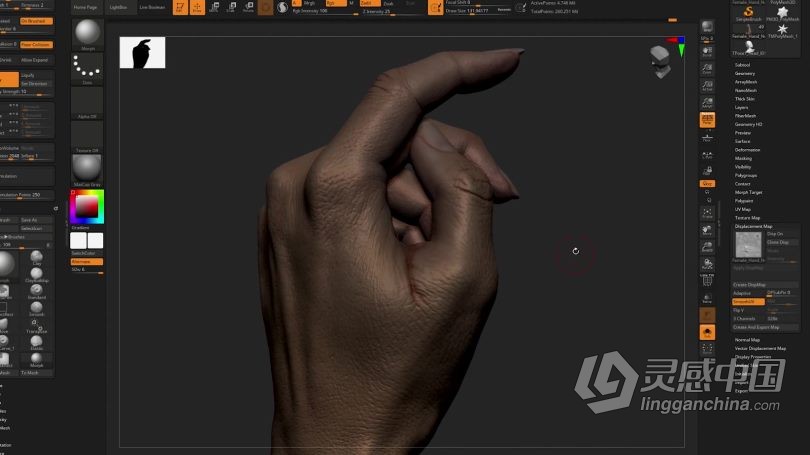810x455 pixels.
Task: Click the Live Boolean button
Action: 152,7
